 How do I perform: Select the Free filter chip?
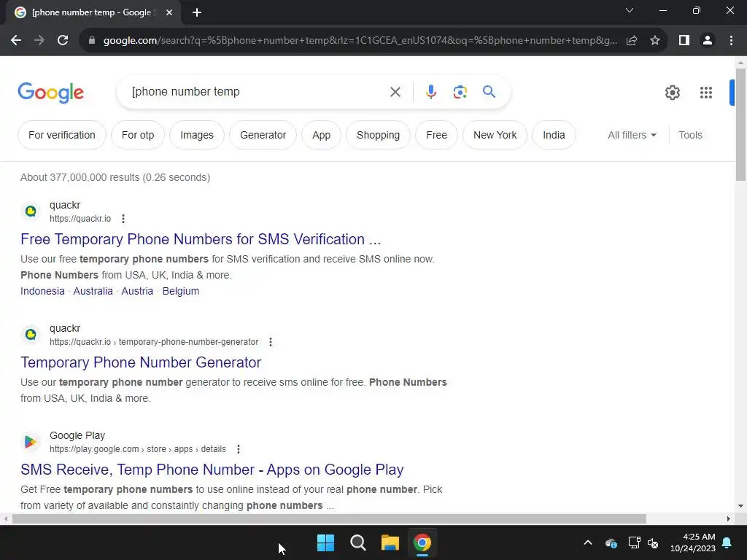[436, 135]
